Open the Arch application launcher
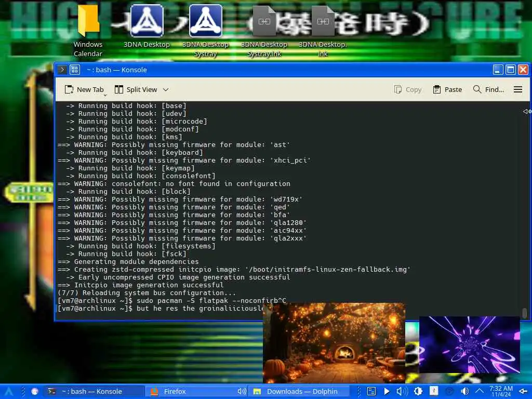532x399 pixels. [8, 392]
